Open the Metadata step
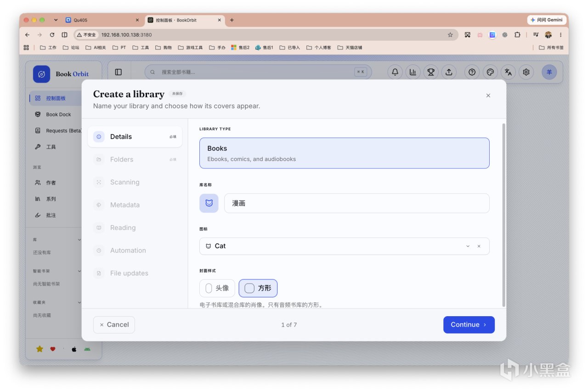Screen dimensions: 588x391 (x=135, y=205)
